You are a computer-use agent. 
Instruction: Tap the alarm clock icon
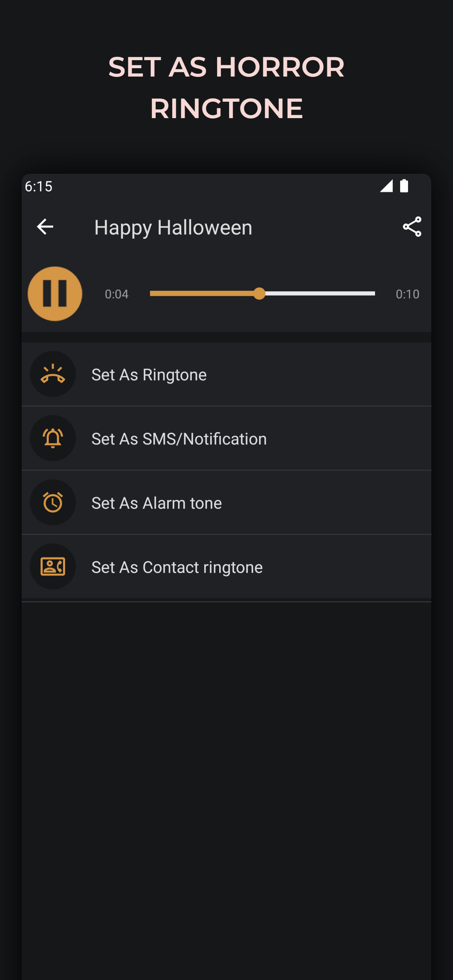(53, 502)
